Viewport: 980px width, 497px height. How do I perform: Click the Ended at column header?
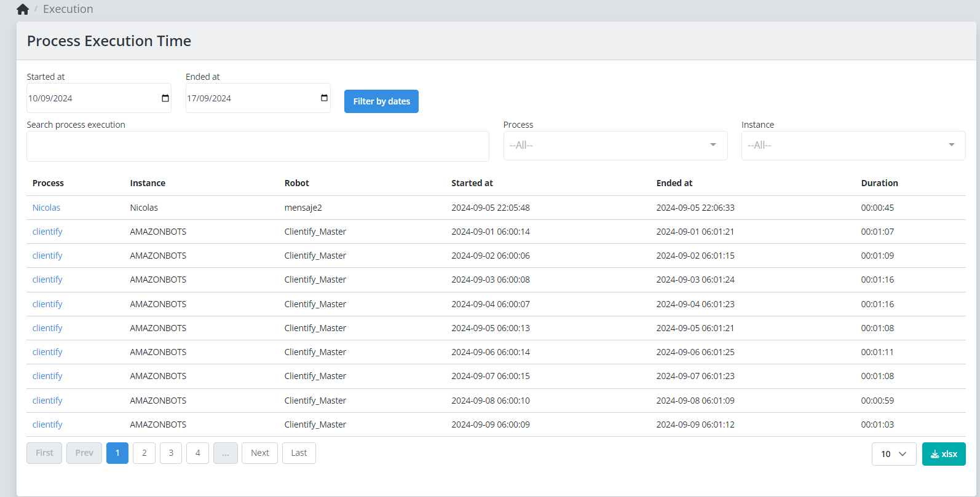674,183
